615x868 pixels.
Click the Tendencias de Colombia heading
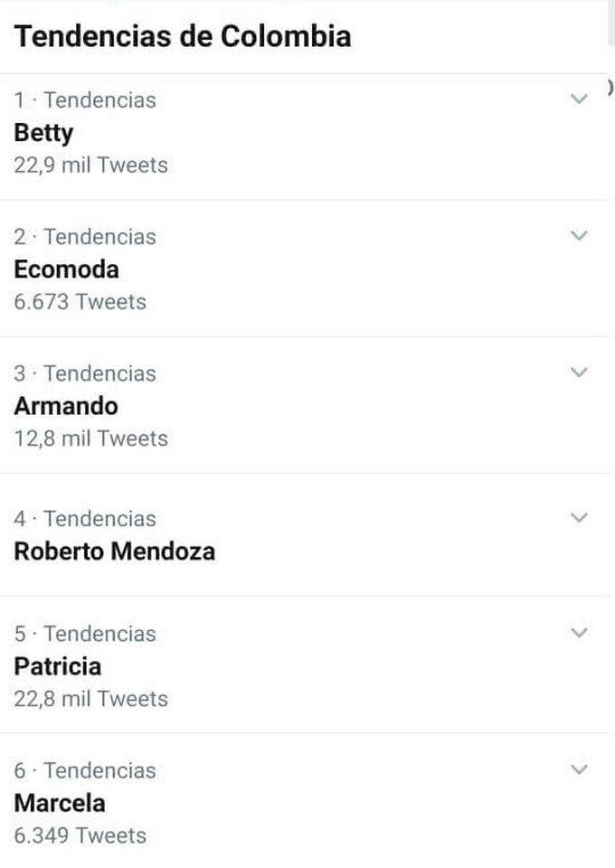pyautogui.click(x=183, y=36)
